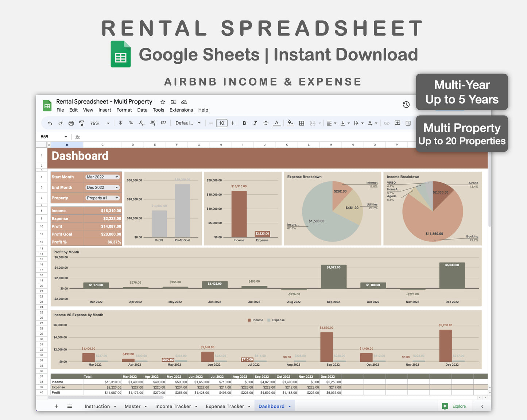Star the spreadsheet using the star icon
Screen dimensions: 527x420
tap(163, 102)
